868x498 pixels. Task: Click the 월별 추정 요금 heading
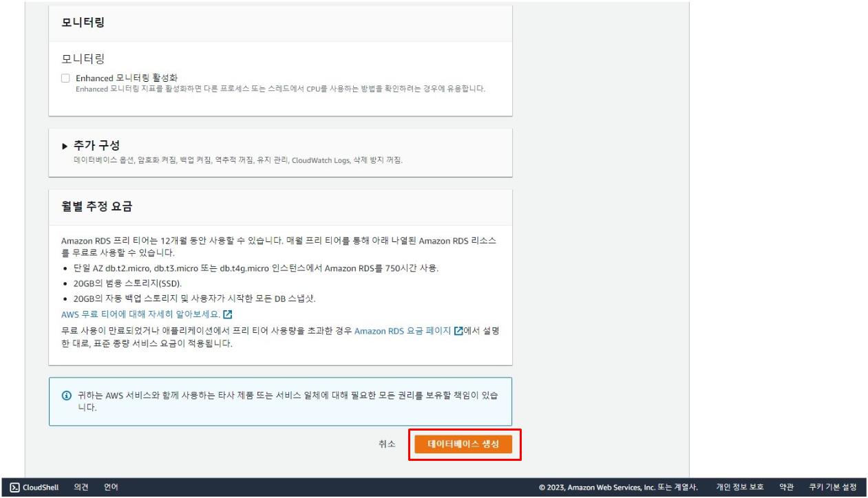pyautogui.click(x=96, y=206)
